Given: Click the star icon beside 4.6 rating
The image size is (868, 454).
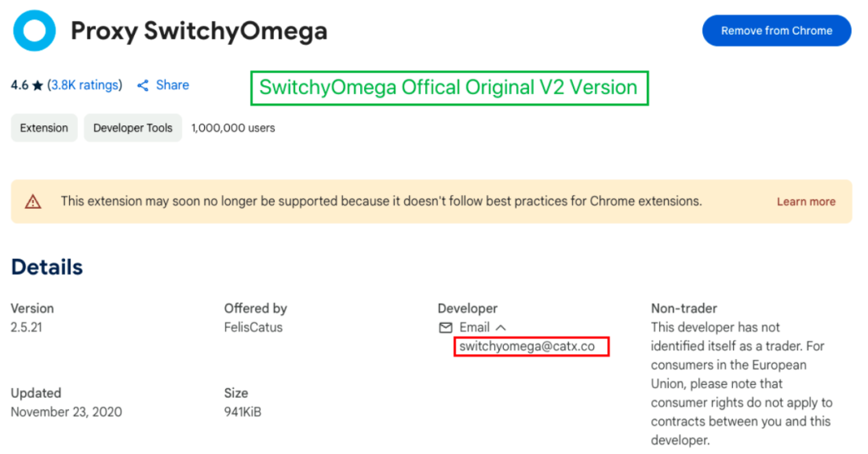Looking at the screenshot, I should pyautogui.click(x=38, y=85).
